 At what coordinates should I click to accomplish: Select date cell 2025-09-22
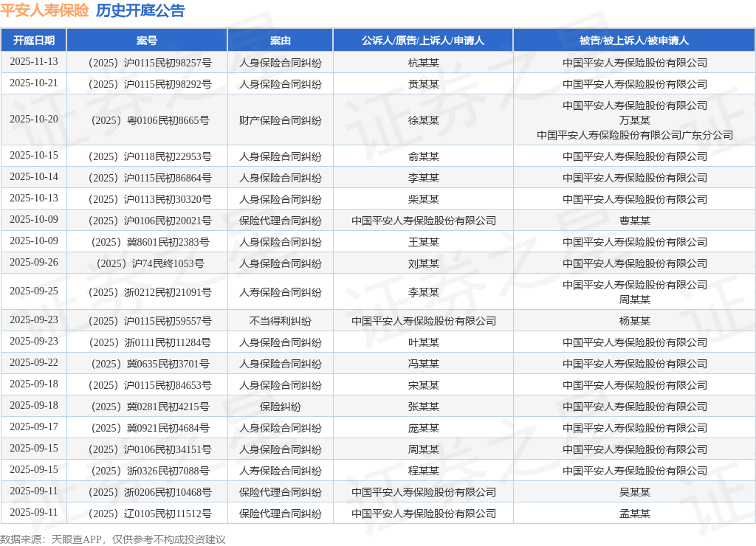coord(34,363)
